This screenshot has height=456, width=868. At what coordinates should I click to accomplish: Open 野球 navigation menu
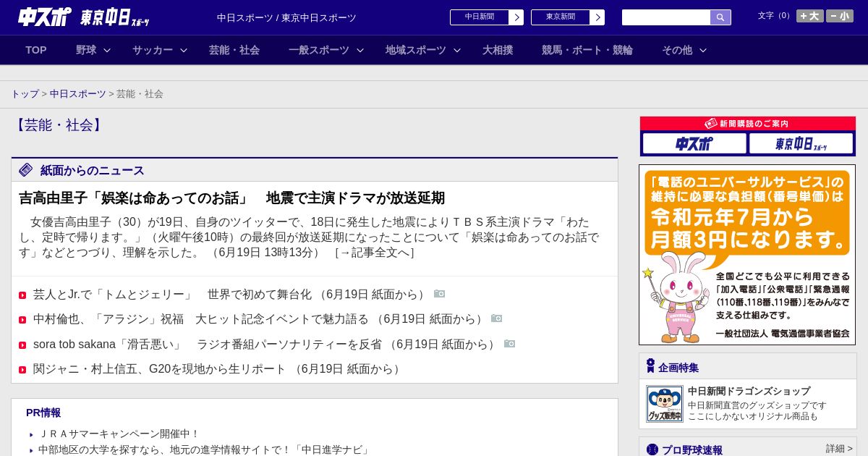click(86, 50)
